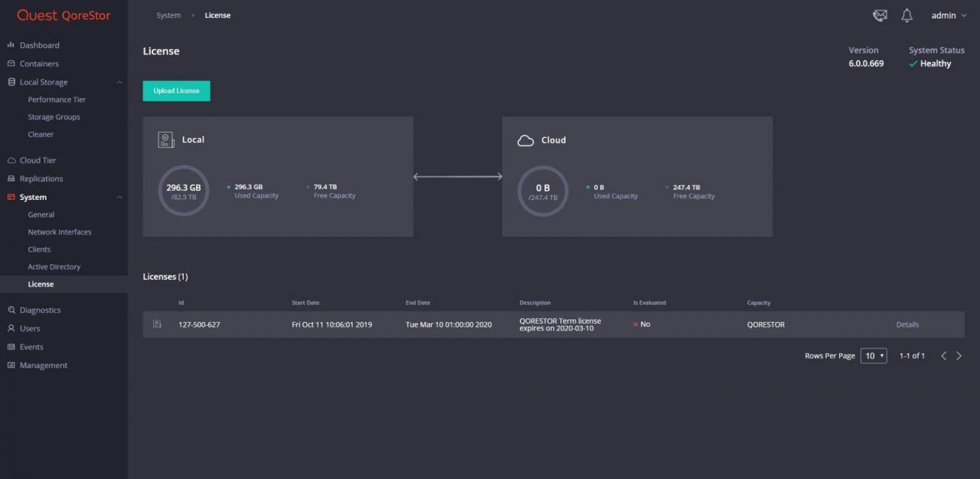
Task: Click the 1-1 of 1 pagination text
Action: [912, 356]
